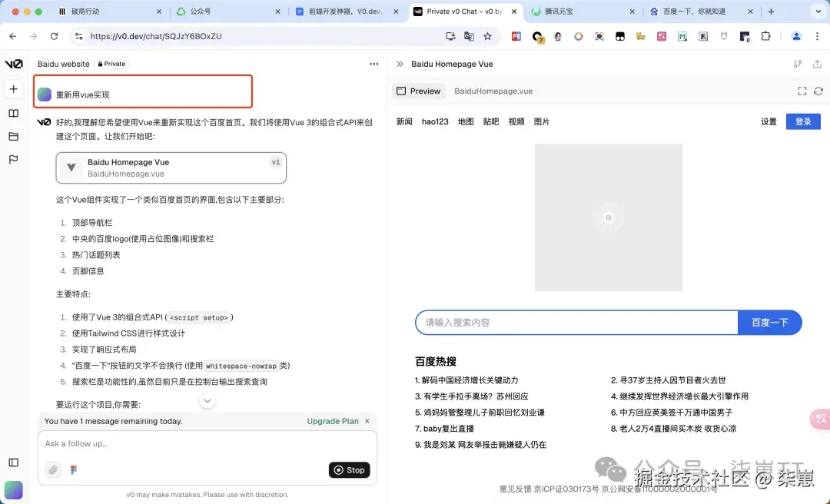Open the chat options three-dot menu
Image resolution: width=830 pixels, height=504 pixels.
point(373,64)
